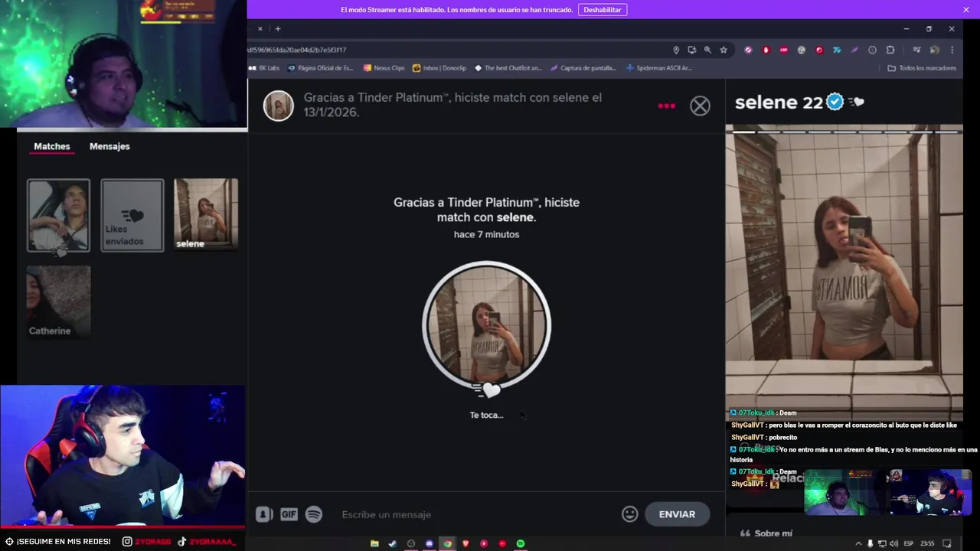Close the selene chat conversation
Image resolution: width=980 pixels, height=551 pixels.
(700, 106)
